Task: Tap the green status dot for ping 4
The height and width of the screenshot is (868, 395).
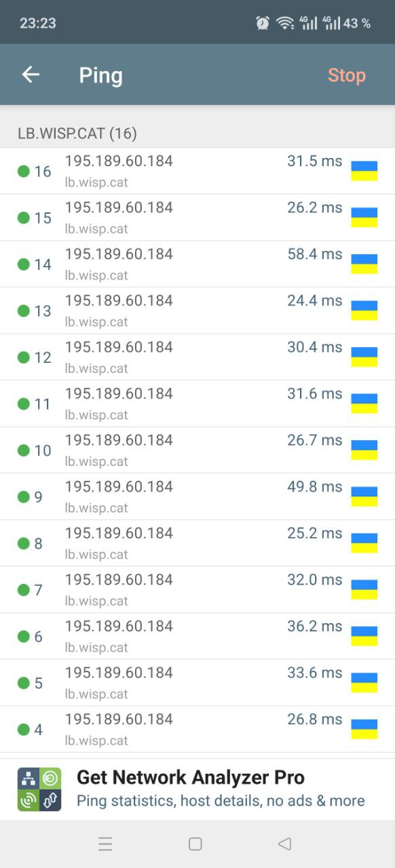Action: coord(24,730)
